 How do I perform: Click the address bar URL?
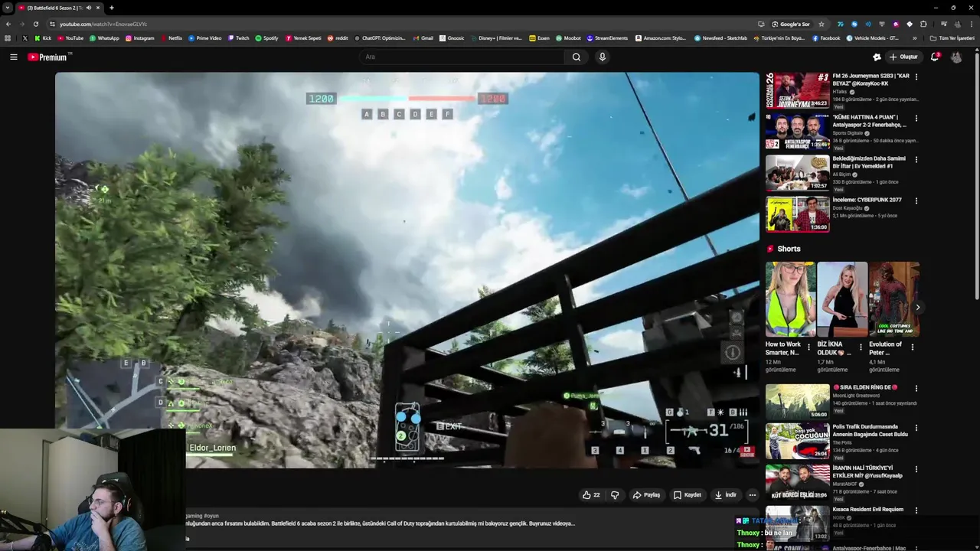(x=103, y=24)
